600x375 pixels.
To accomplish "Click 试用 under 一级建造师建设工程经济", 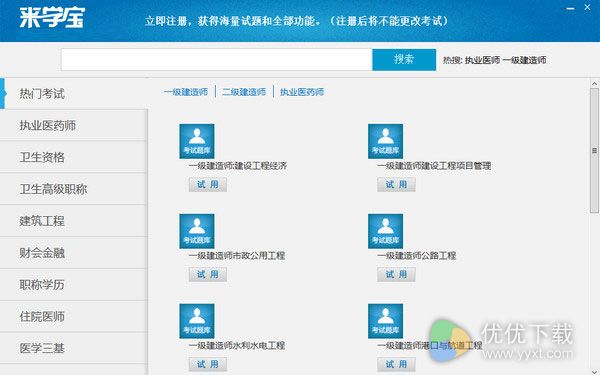I will [x=208, y=184].
